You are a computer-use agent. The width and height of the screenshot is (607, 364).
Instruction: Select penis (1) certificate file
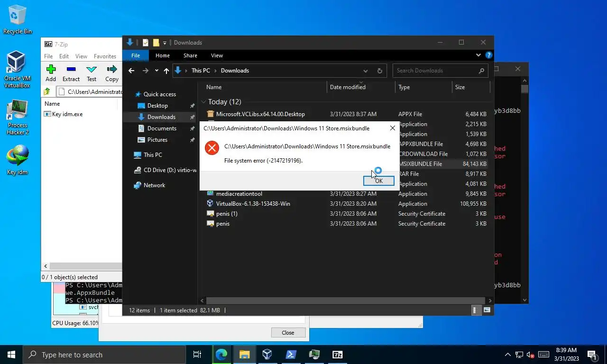[x=227, y=214]
